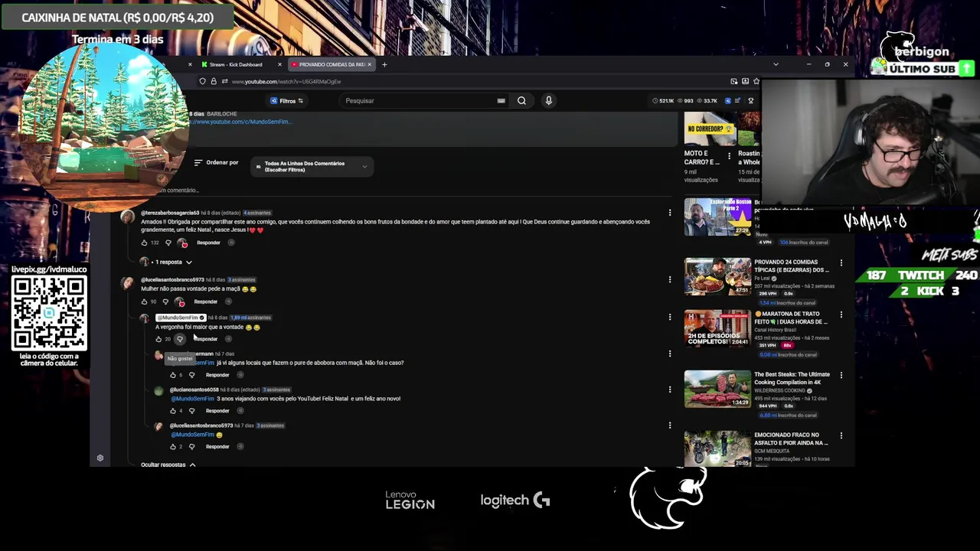Open the browser tab list chevron
Viewport: 980px width, 551px height.
pos(776,64)
